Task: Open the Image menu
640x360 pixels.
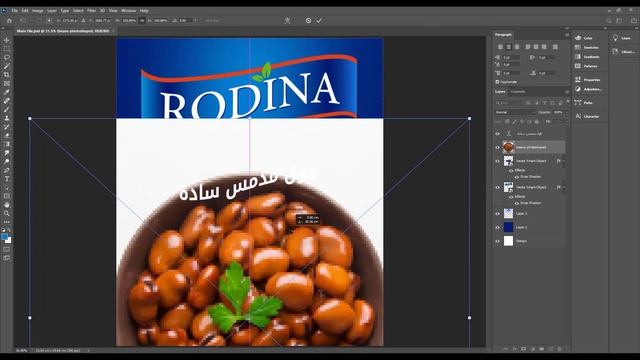Action: click(x=38, y=11)
